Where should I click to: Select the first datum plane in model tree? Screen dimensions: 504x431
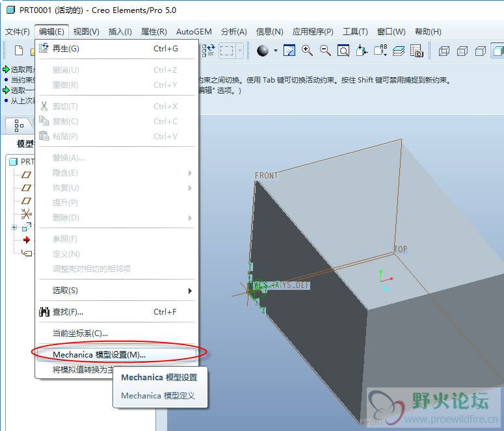[x=27, y=175]
